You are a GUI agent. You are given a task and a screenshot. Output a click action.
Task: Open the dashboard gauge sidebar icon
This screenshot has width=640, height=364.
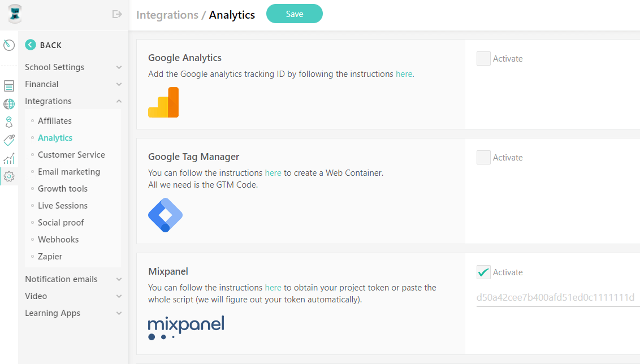point(9,45)
